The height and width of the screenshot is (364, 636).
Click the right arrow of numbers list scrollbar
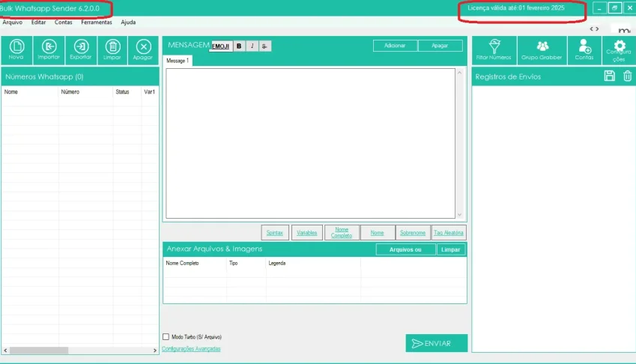point(154,351)
